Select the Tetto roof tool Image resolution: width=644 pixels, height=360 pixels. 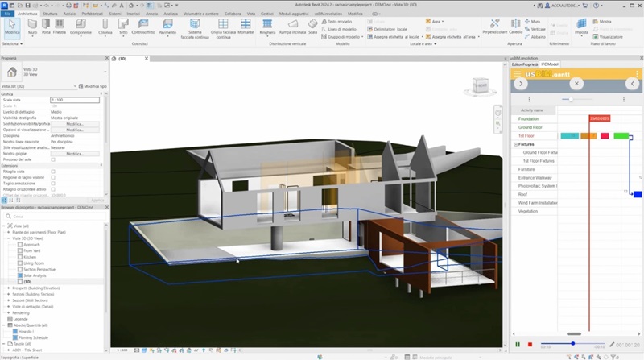click(x=123, y=27)
